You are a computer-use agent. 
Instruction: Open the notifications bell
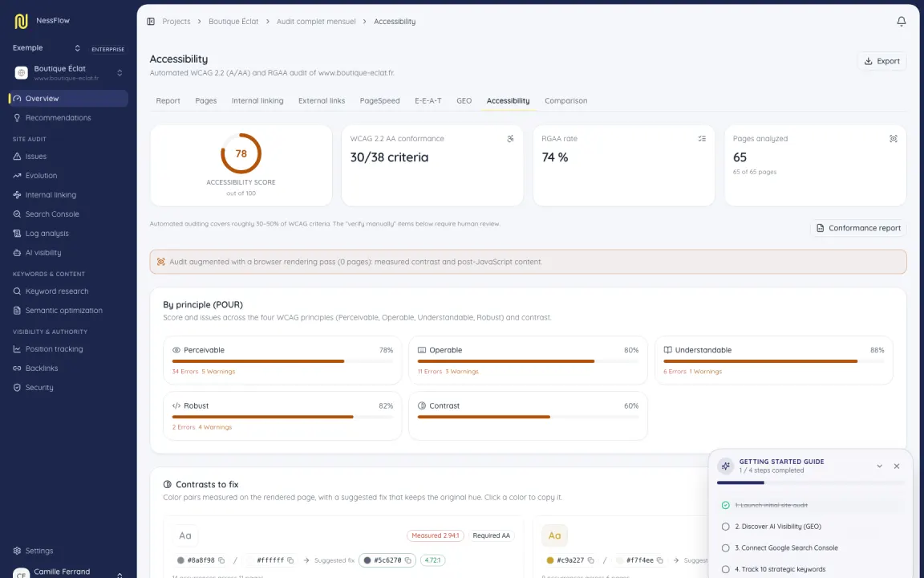(x=901, y=21)
